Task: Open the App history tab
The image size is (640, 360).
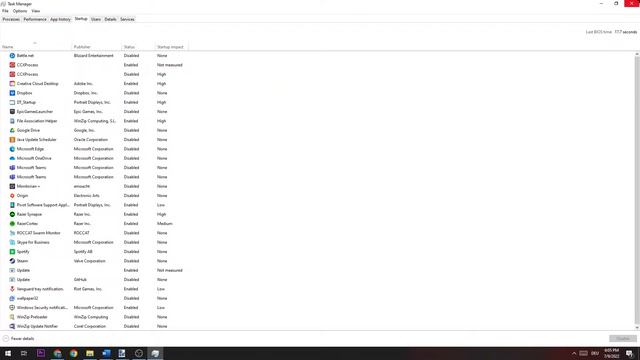Action: pos(60,19)
